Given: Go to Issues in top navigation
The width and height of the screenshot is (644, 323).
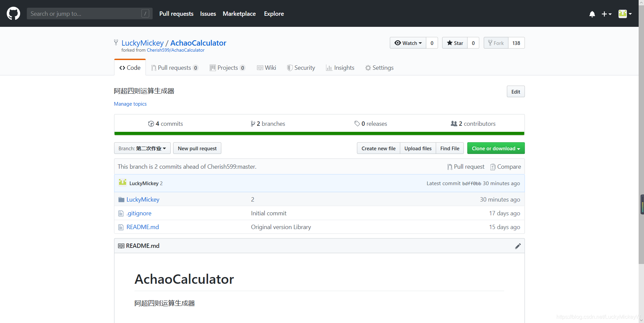Looking at the screenshot, I should (x=208, y=14).
